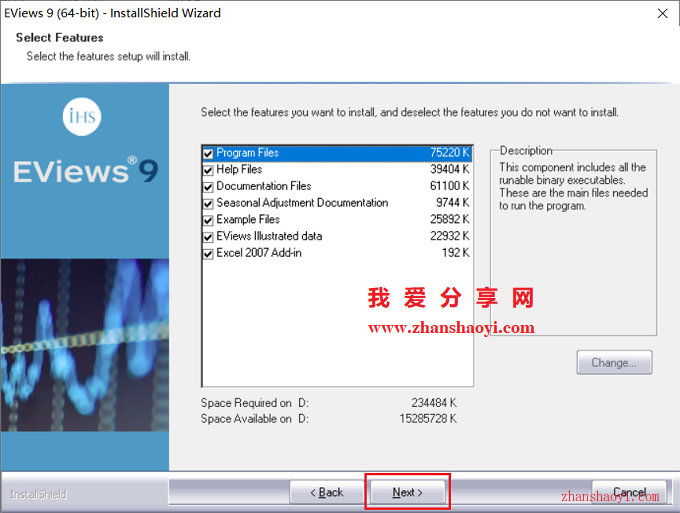Click the 75220 K size value
This screenshot has width=680, height=513.
(x=450, y=153)
